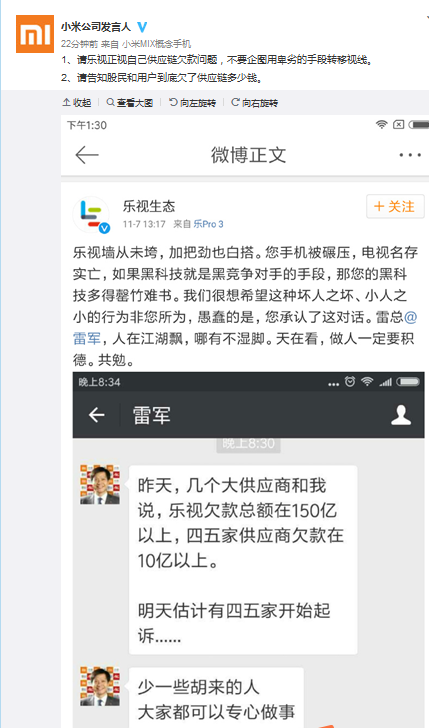
Task: Click the Wi-Fi icon in top status bar
Action: [x=382, y=124]
